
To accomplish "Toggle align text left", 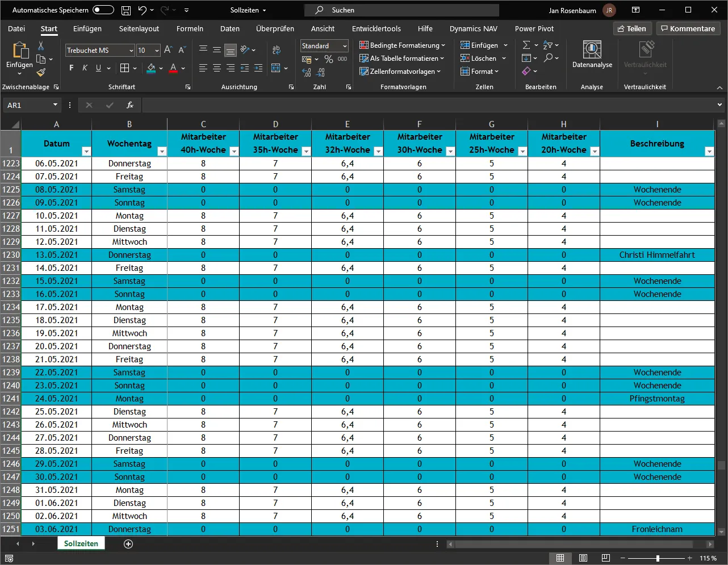I will coord(203,68).
